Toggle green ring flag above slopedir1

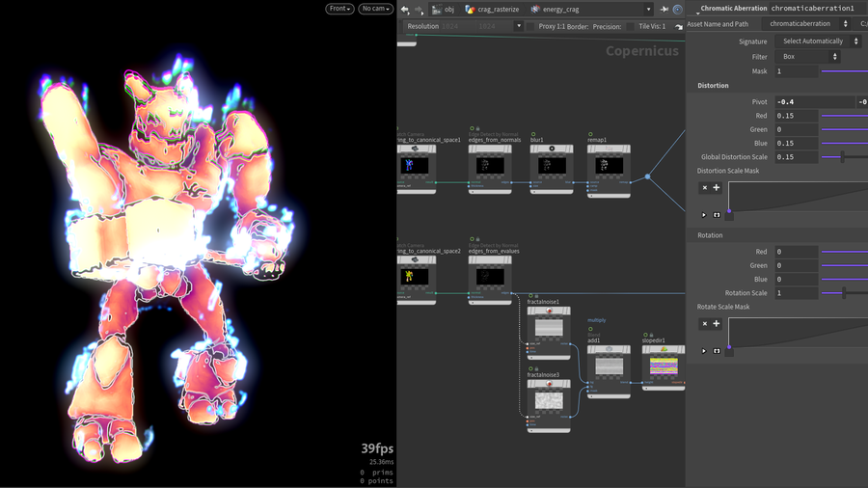645,335
